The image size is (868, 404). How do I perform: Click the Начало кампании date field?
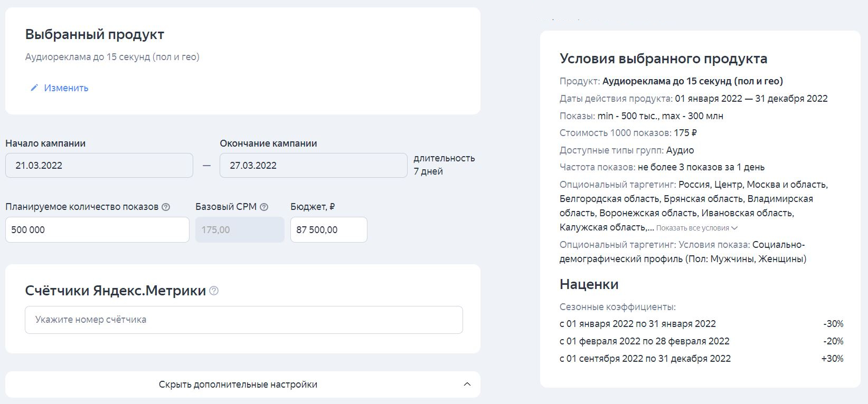[99, 165]
